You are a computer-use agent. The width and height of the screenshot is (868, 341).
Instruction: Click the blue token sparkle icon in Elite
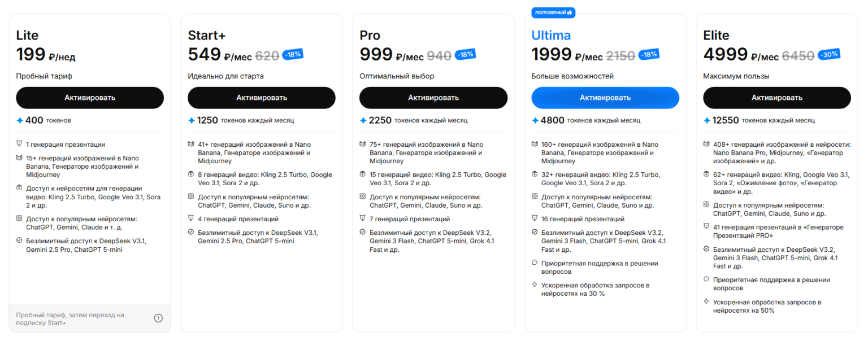(x=707, y=120)
